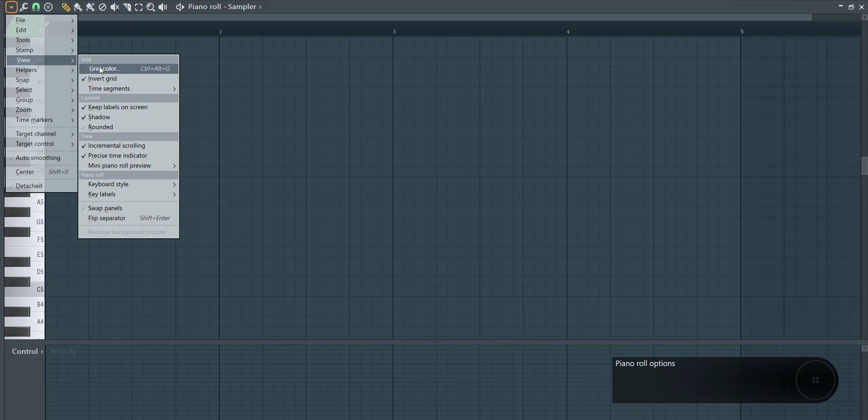Open the Control dropdown in lower panel
Viewport: 868px width, 420px height.
[x=28, y=352]
